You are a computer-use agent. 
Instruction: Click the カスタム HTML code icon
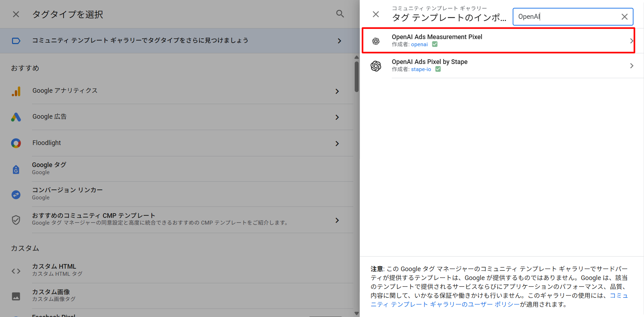(x=16, y=271)
